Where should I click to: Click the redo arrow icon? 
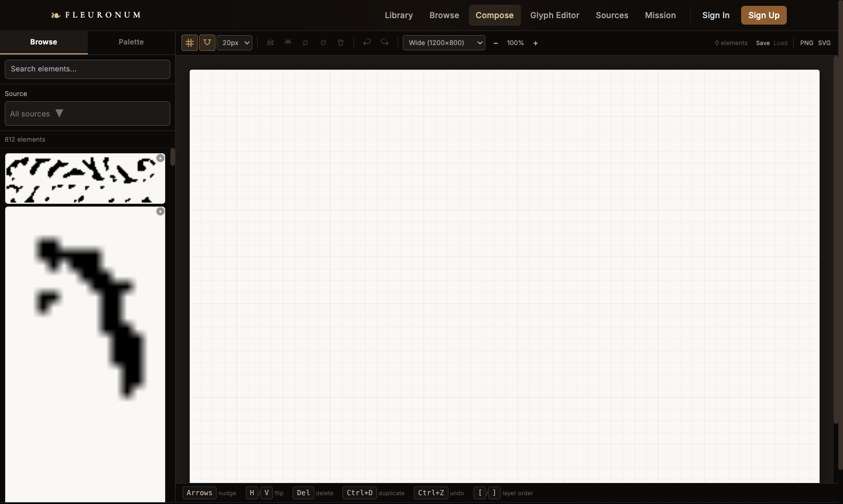pyautogui.click(x=385, y=42)
